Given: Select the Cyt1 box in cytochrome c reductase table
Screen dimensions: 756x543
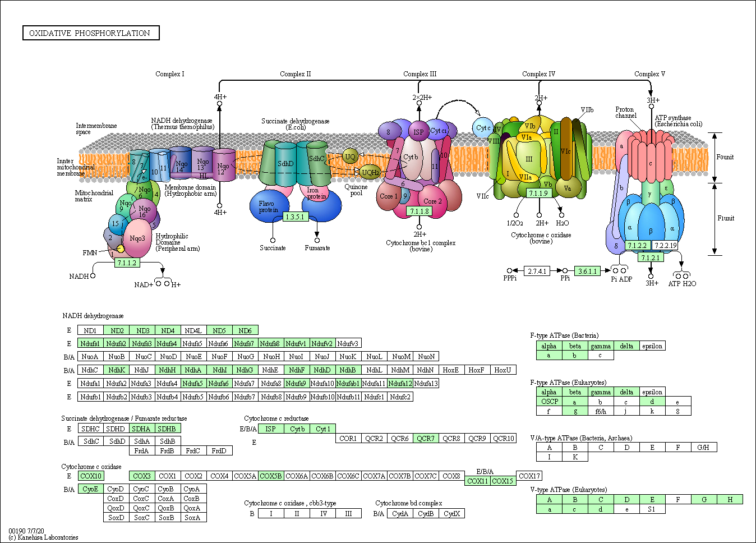Looking at the screenshot, I should 324,429.
